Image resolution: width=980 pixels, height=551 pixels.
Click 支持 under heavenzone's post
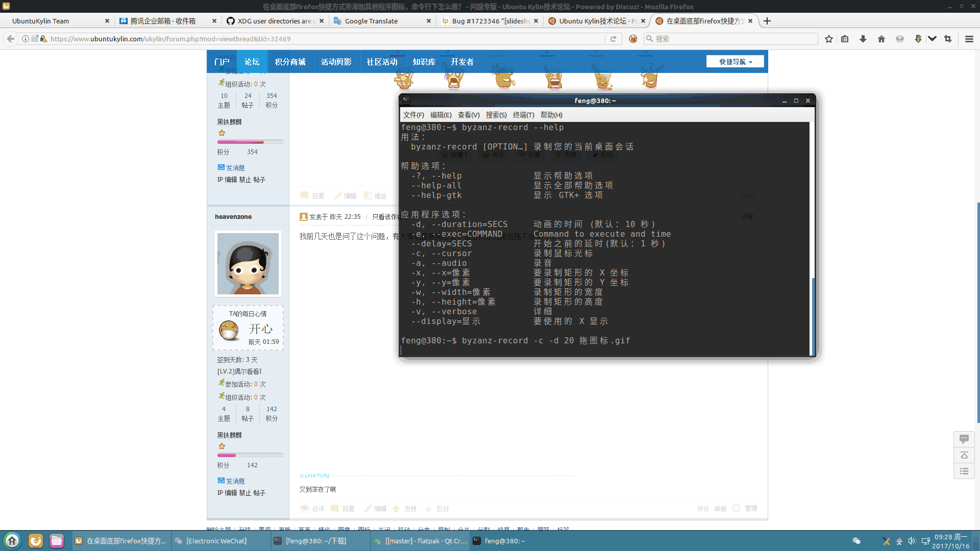pos(410,509)
